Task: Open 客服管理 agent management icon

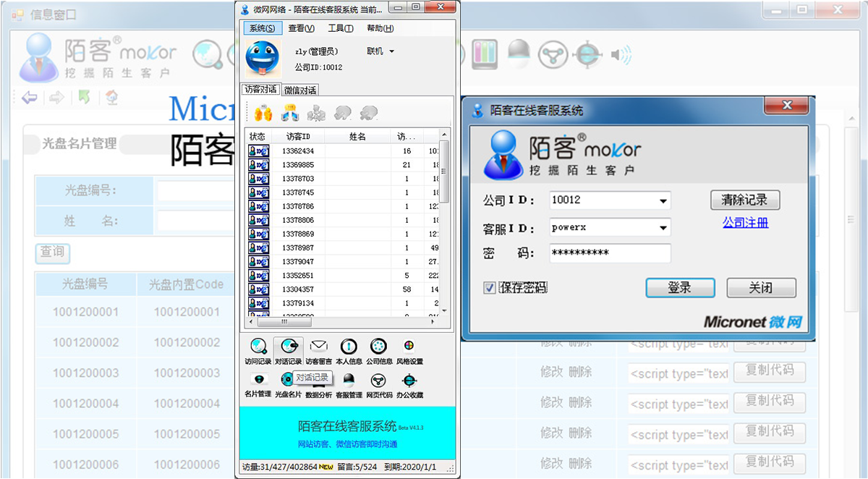Action: tap(349, 380)
